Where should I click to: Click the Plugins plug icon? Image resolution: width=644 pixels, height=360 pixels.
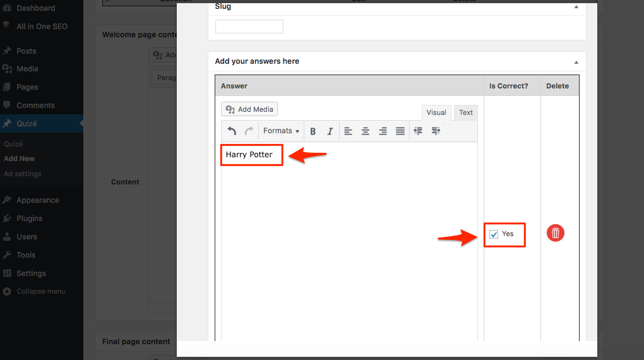(6, 219)
